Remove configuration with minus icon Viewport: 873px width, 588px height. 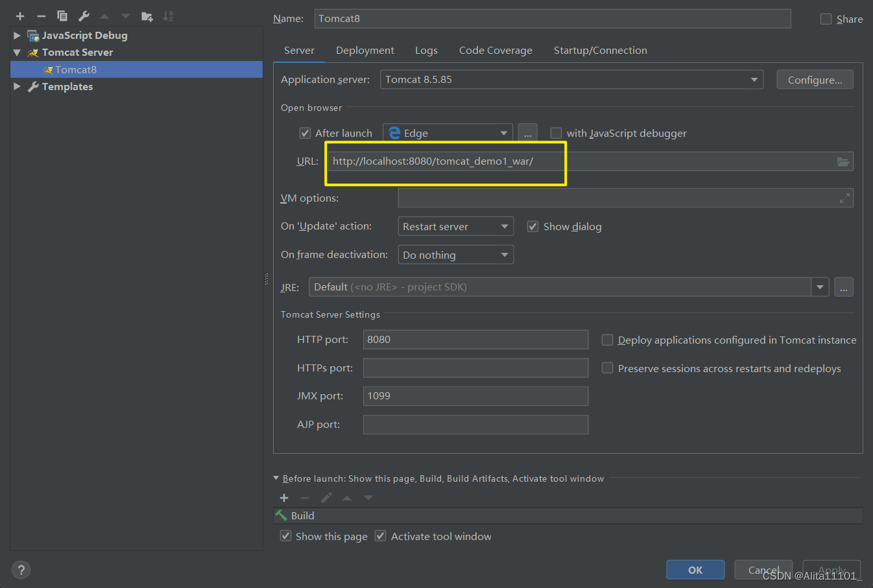click(x=42, y=16)
